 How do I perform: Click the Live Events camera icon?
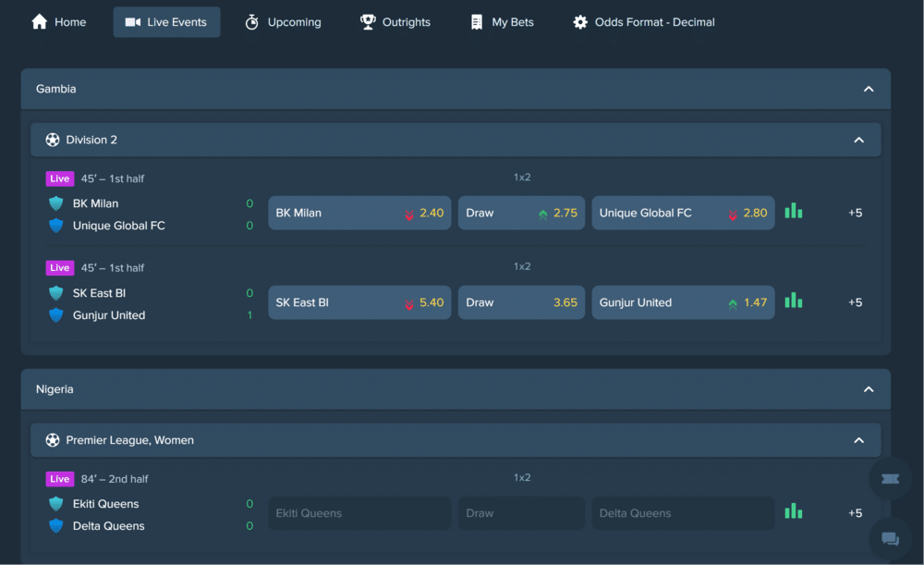pos(132,22)
